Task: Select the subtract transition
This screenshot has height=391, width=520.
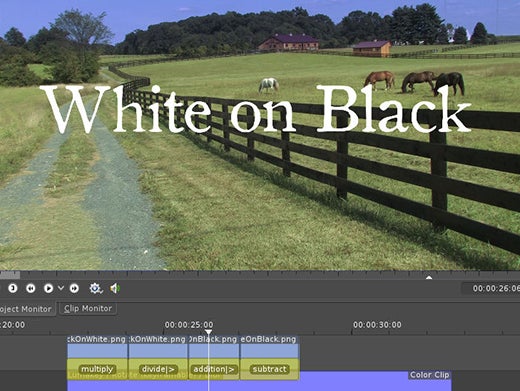Action: tap(269, 369)
